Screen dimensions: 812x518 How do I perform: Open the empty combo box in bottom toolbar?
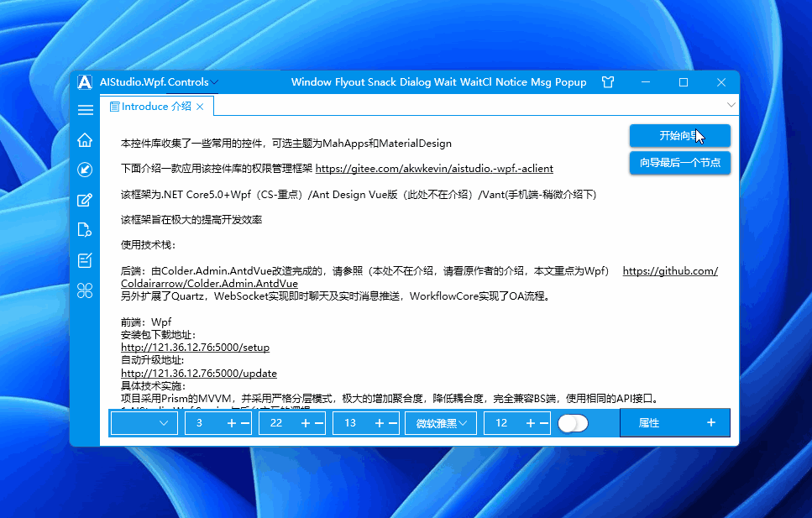coord(144,423)
